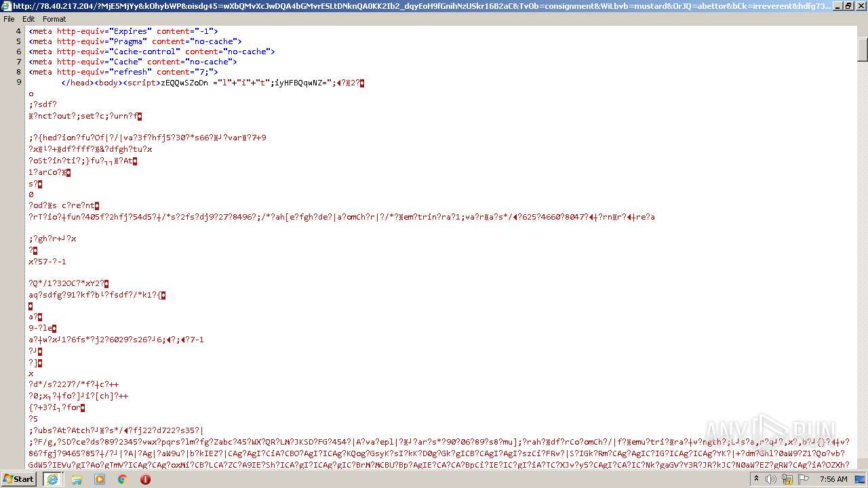Click the red Opera icon in taskbar

click(145, 479)
